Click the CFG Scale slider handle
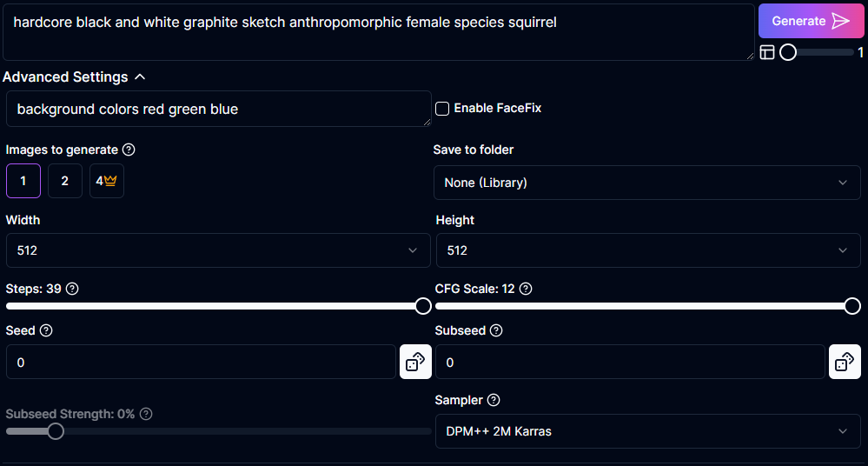The height and width of the screenshot is (466, 868). tap(852, 306)
